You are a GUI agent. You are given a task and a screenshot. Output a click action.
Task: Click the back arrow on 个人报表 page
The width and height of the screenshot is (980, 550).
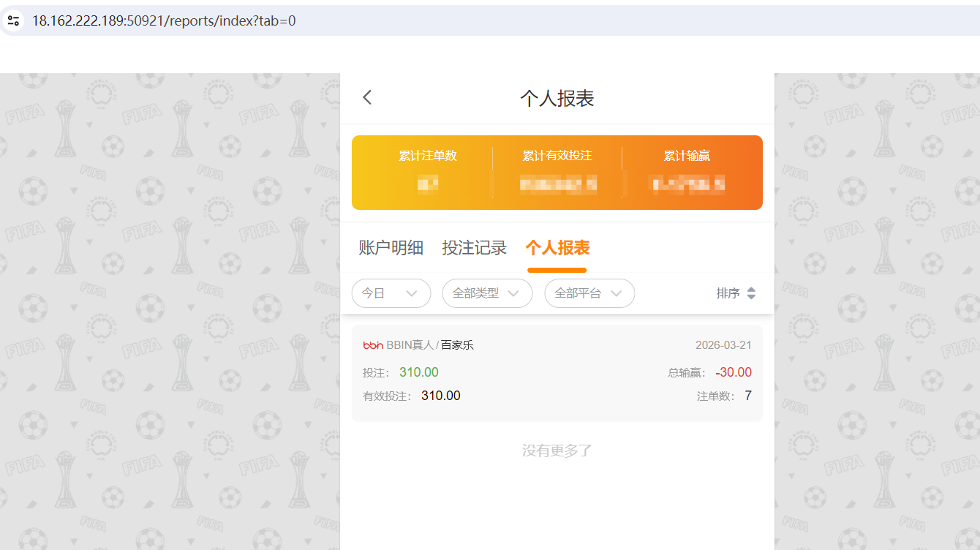[x=366, y=97]
